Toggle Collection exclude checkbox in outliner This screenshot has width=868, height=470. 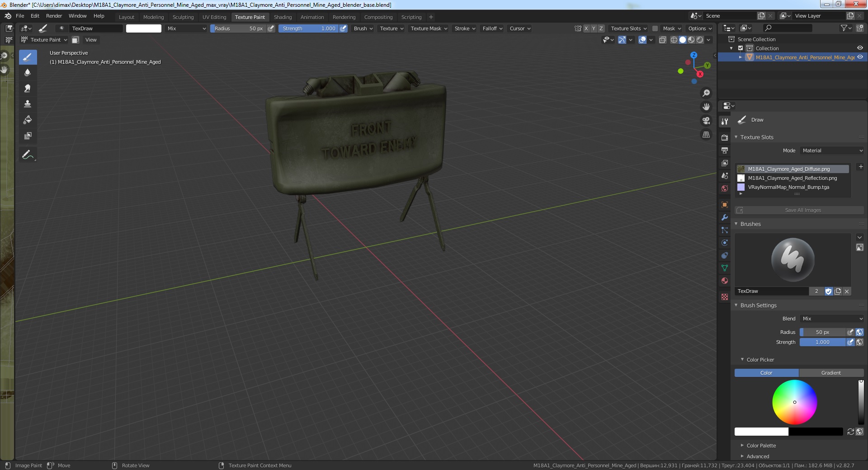741,48
